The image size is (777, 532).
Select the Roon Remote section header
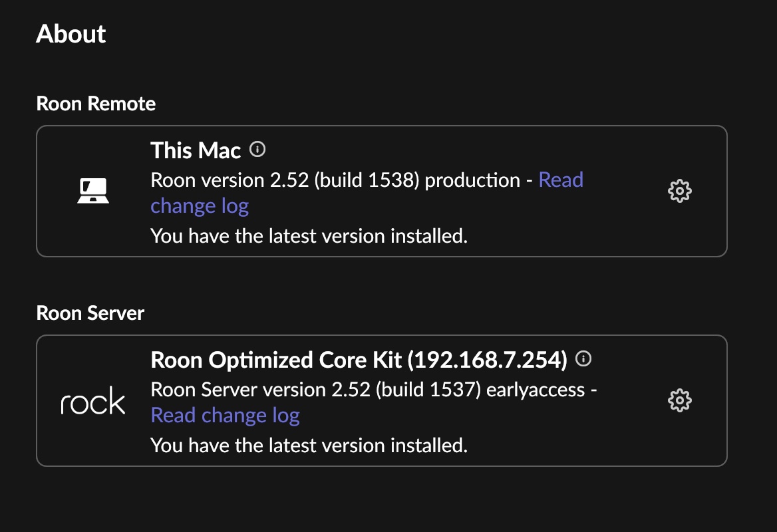click(96, 104)
